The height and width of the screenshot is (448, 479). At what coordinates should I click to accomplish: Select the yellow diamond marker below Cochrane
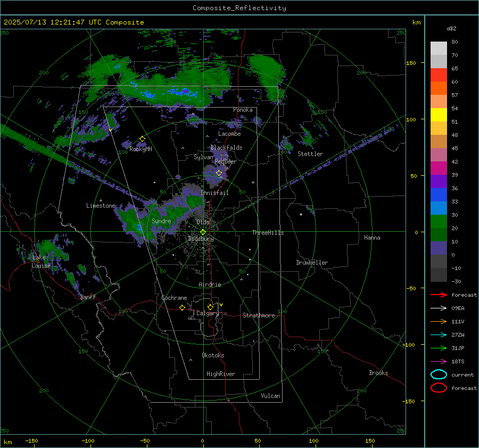[182, 307]
